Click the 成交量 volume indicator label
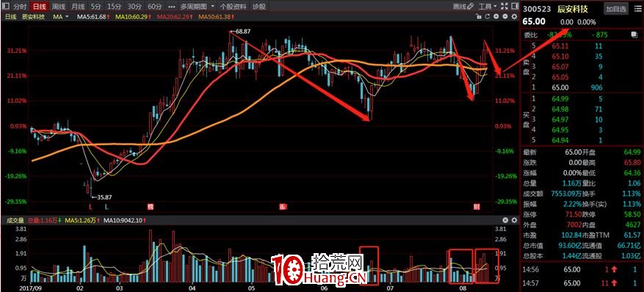Screen dimensions: 644x292 coord(15,220)
